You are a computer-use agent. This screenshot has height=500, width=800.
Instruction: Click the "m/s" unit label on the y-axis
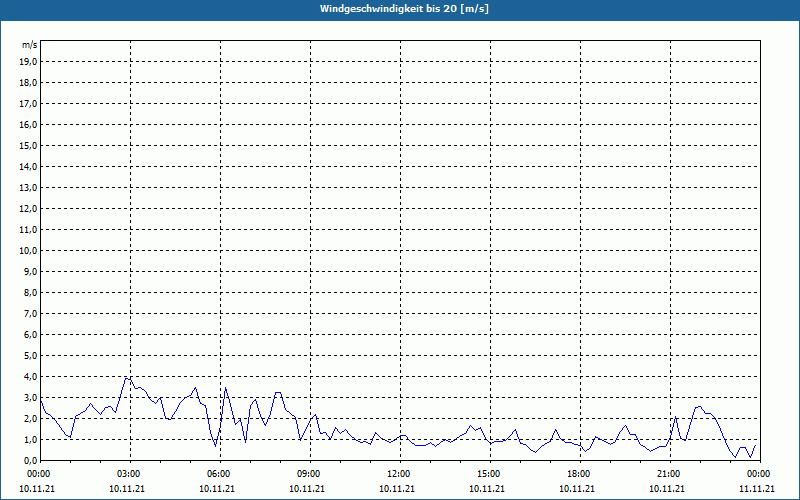point(29,45)
